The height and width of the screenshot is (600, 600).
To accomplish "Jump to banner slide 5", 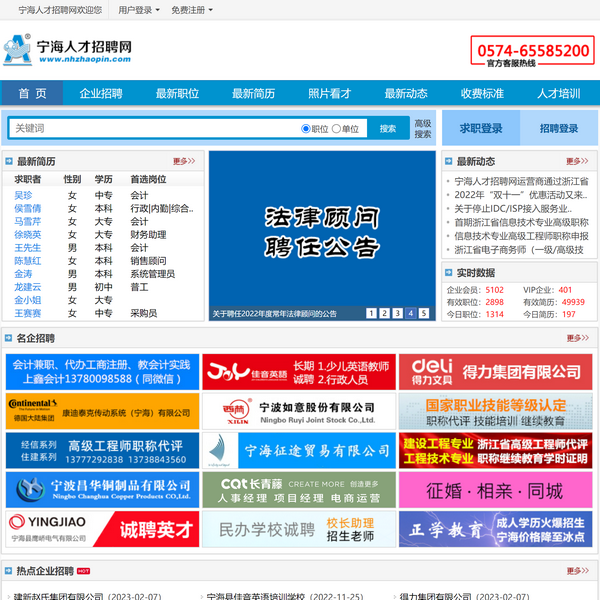I will pyautogui.click(x=423, y=313).
